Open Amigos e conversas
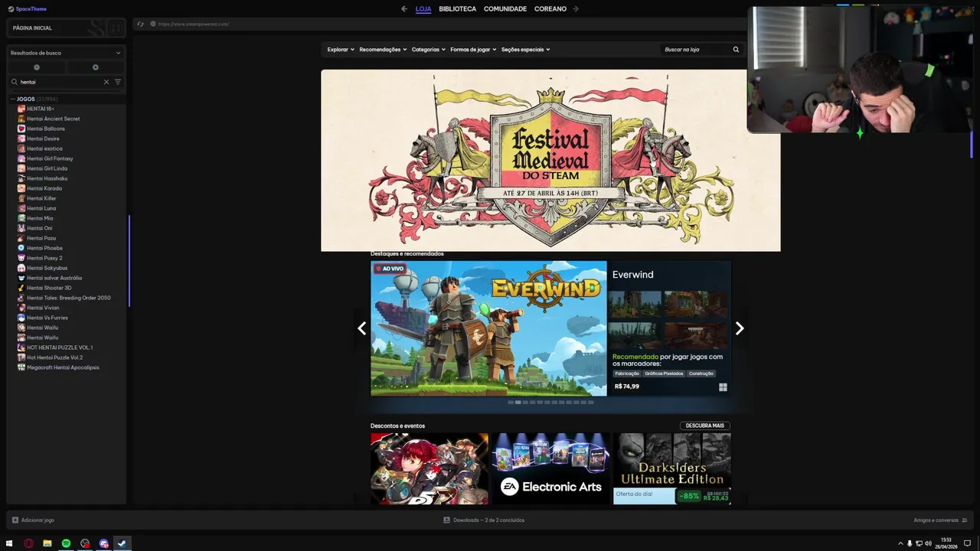The height and width of the screenshot is (551, 980). click(936, 520)
